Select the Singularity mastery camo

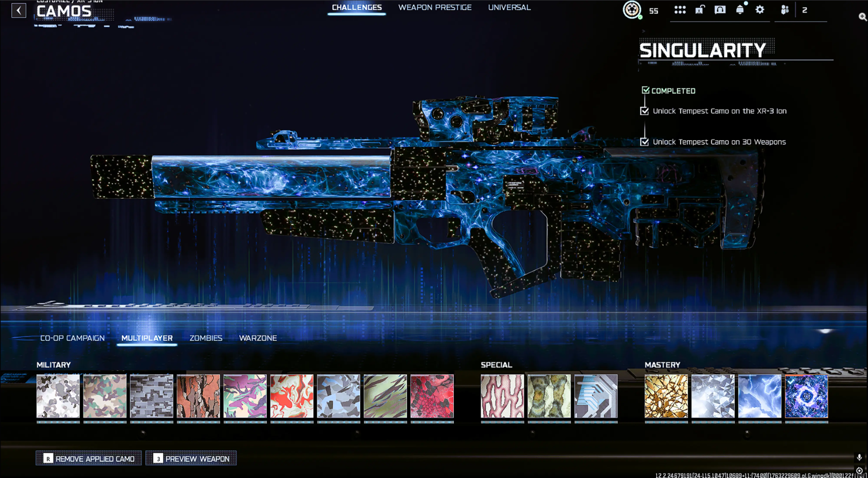[x=807, y=396]
